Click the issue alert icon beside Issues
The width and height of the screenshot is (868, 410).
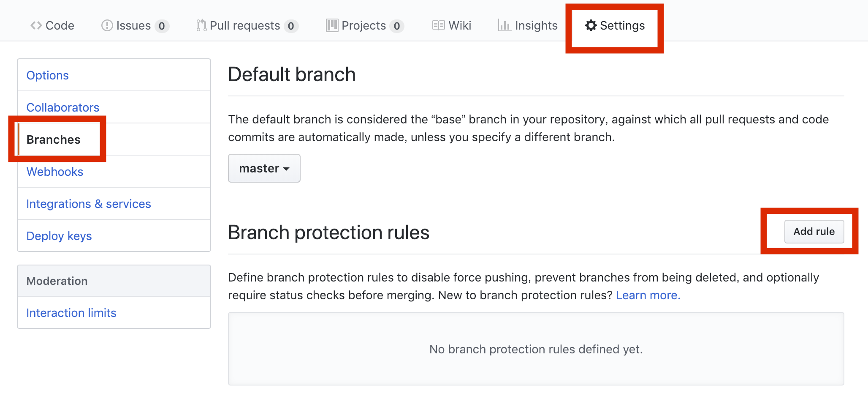(106, 25)
